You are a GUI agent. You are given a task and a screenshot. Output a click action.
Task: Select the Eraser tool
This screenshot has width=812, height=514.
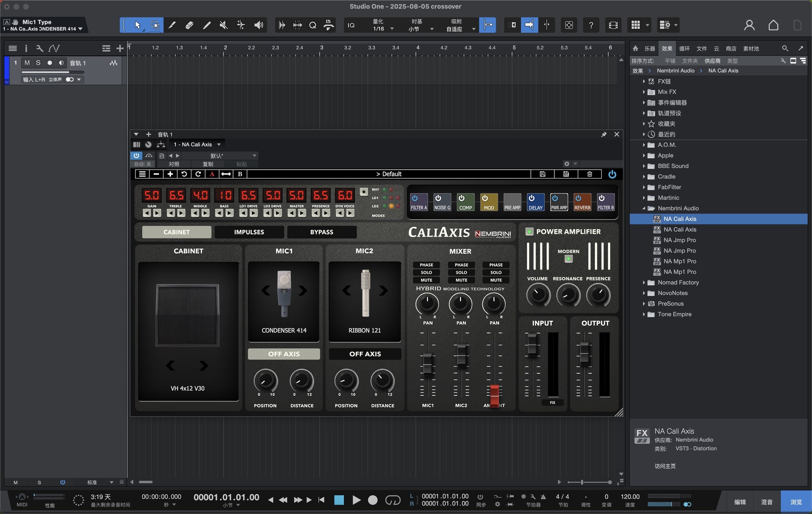click(189, 25)
